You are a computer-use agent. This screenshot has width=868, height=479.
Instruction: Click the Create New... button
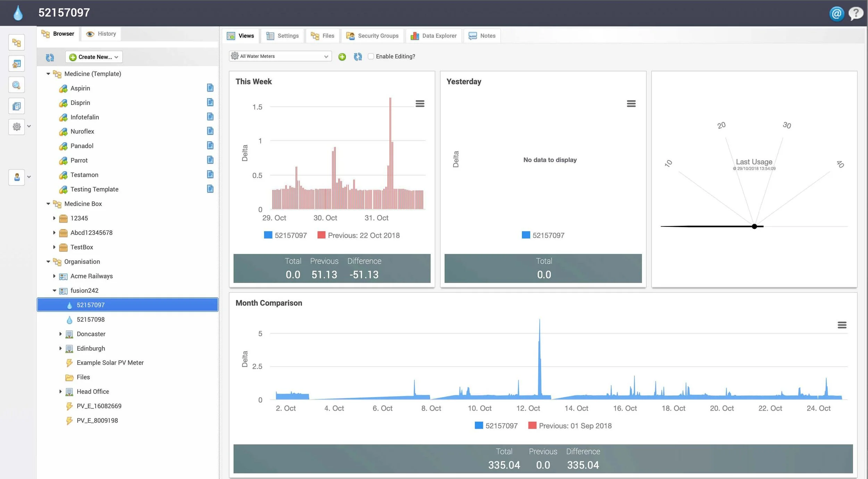coord(94,57)
